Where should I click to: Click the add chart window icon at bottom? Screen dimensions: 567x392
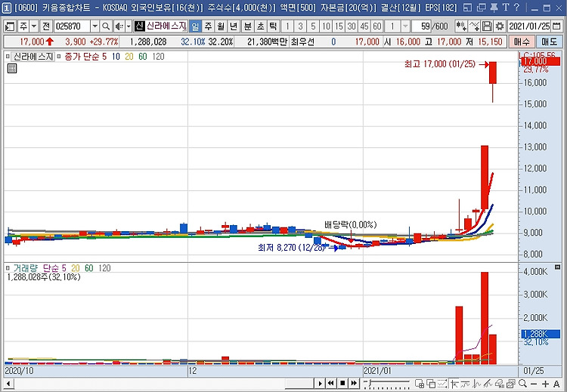pos(420,384)
